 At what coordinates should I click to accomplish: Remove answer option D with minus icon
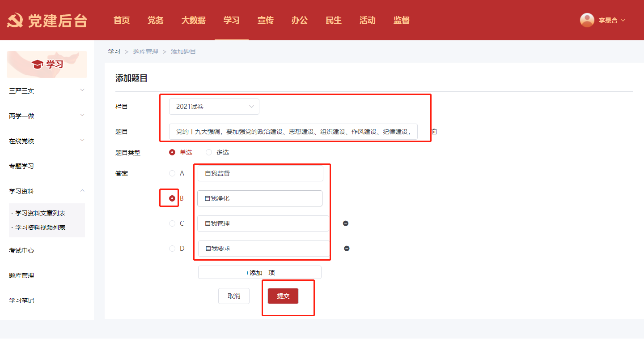pyautogui.click(x=347, y=249)
